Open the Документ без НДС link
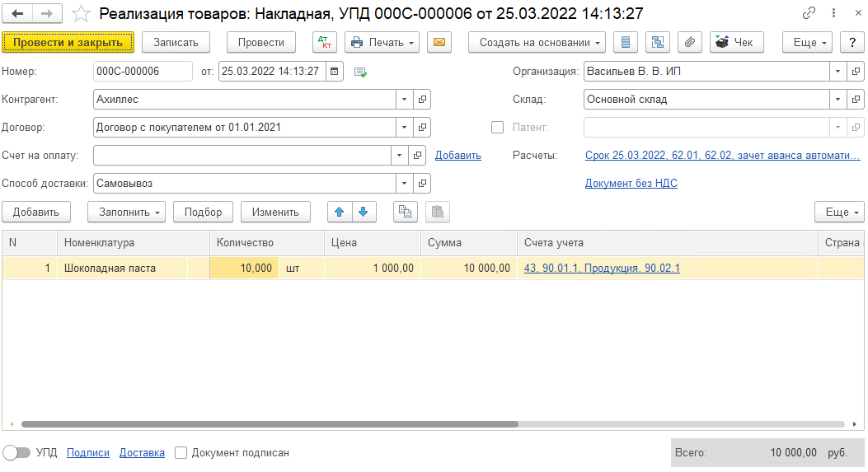The width and height of the screenshot is (868, 472). (x=631, y=183)
